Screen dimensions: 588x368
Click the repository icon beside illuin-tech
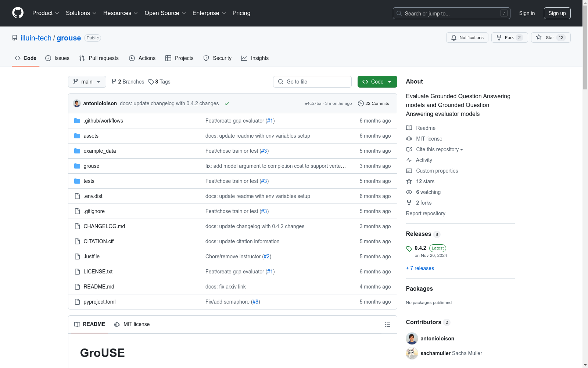(15, 38)
